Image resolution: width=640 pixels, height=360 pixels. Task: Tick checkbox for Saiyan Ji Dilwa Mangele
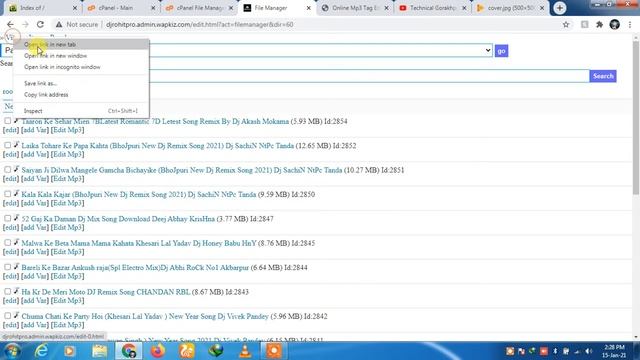(x=7, y=169)
